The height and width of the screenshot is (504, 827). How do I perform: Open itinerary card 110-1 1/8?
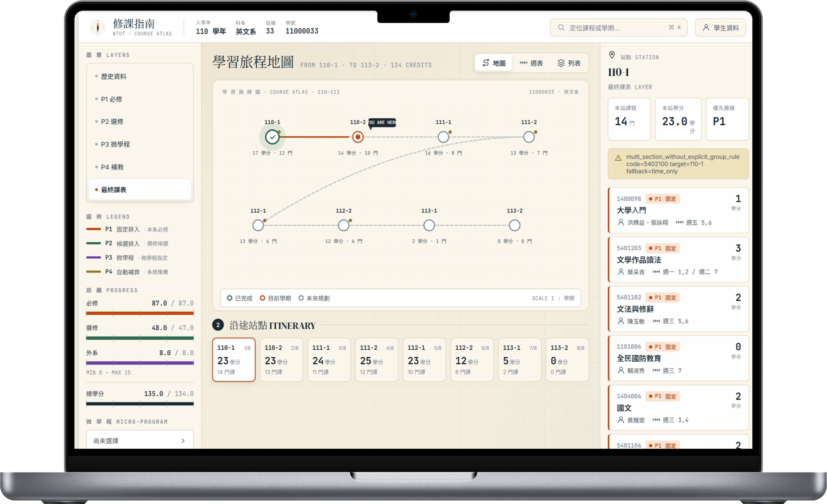coord(234,360)
